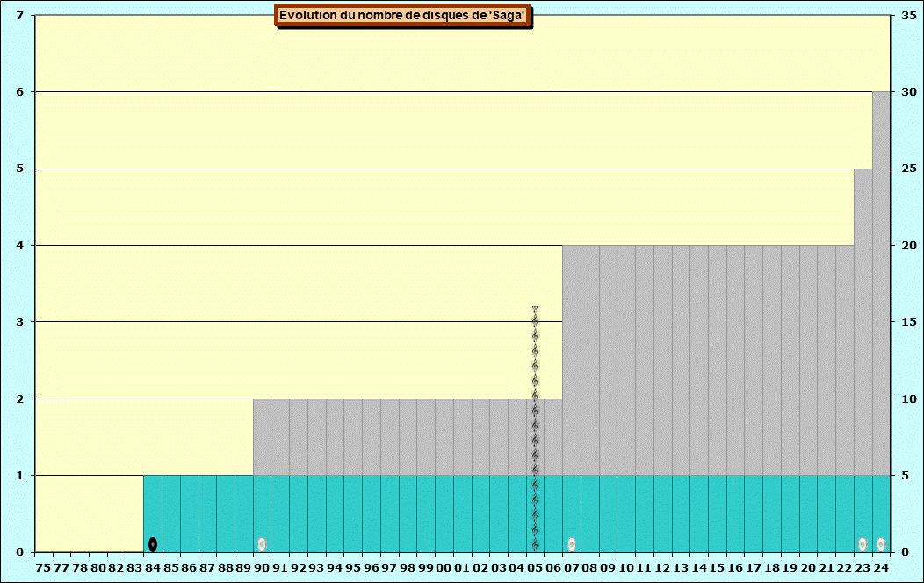Click right axis value '20'

click(x=909, y=246)
